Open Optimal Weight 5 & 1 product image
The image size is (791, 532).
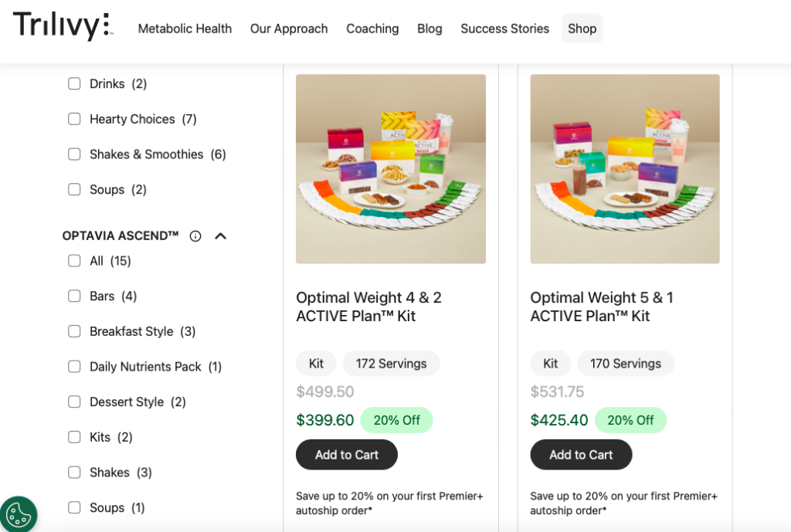tap(625, 169)
